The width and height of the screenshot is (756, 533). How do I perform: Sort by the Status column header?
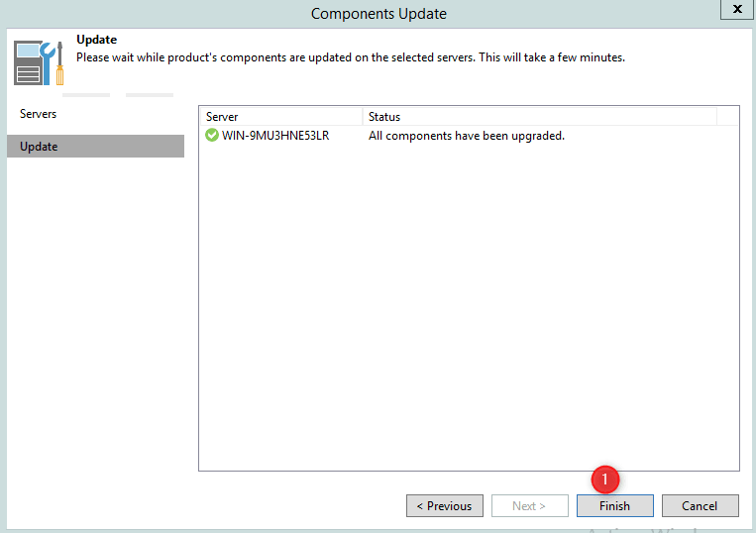tap(539, 117)
